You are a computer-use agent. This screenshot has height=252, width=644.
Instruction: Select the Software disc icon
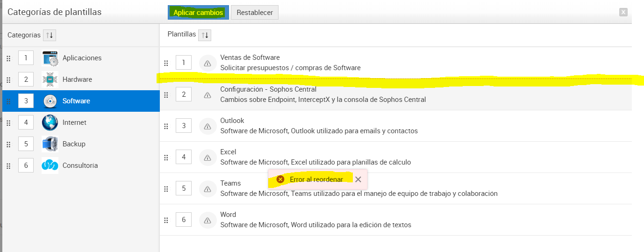pos(50,101)
